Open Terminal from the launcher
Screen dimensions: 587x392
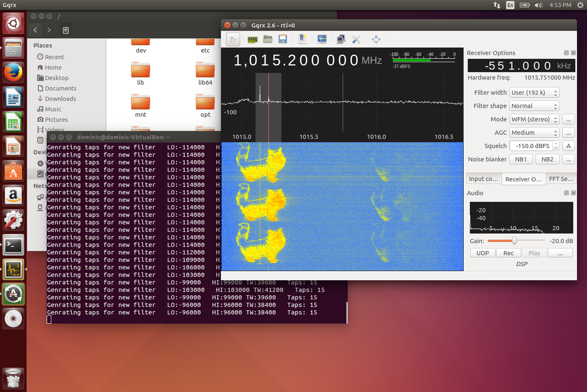(x=13, y=245)
